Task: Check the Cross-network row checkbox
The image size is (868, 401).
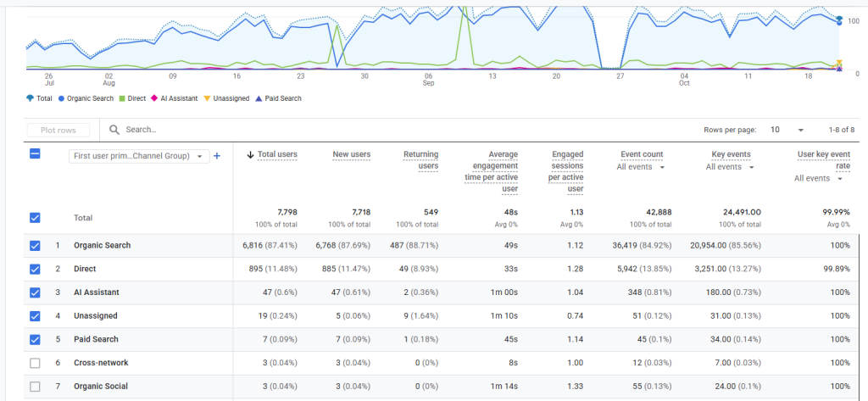Action: pos(35,363)
